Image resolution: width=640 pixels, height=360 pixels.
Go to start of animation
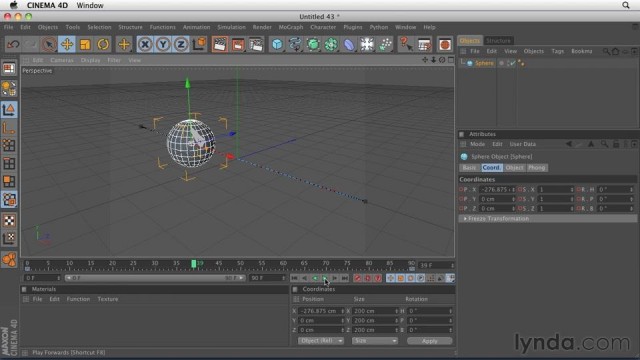[x=294, y=278]
